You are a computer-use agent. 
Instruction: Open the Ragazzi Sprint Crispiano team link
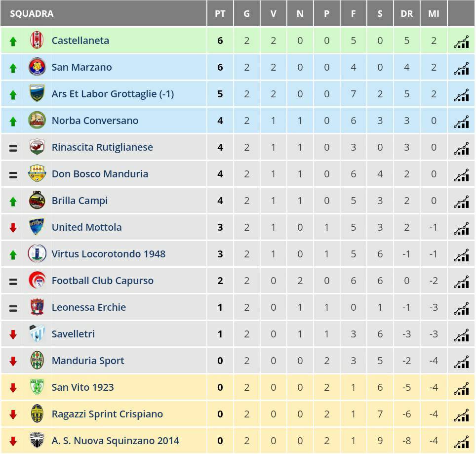[107, 414]
